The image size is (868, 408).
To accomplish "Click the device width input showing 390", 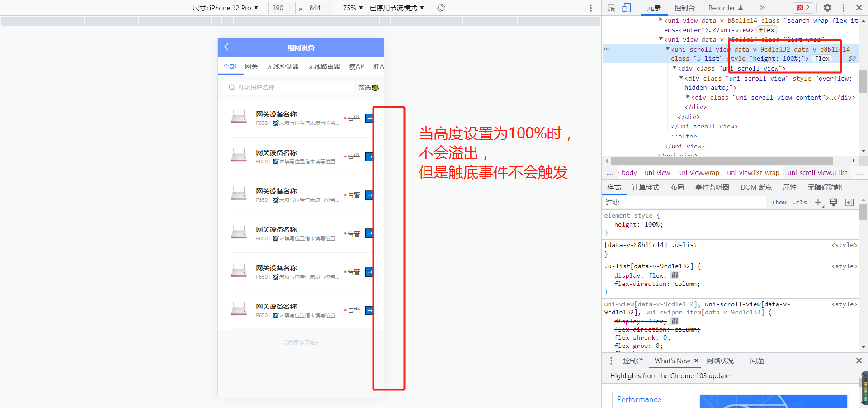I will tap(281, 8).
